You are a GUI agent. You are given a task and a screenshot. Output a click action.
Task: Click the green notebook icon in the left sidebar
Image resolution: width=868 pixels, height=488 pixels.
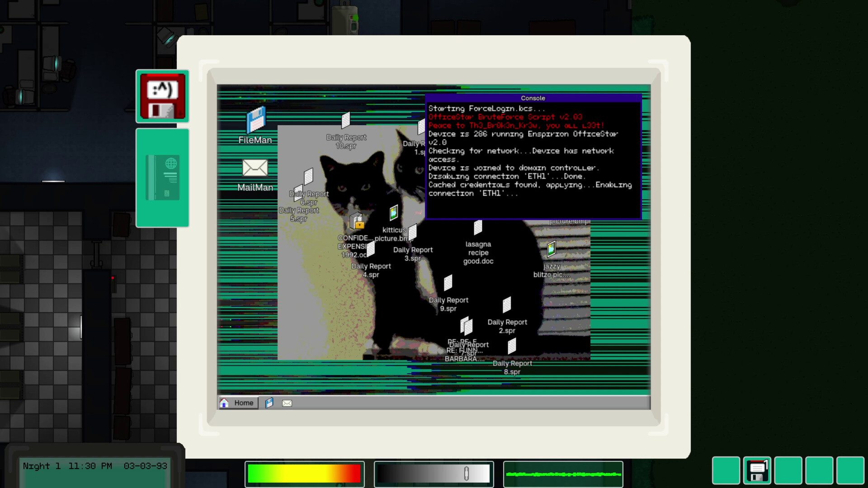pyautogui.click(x=162, y=176)
